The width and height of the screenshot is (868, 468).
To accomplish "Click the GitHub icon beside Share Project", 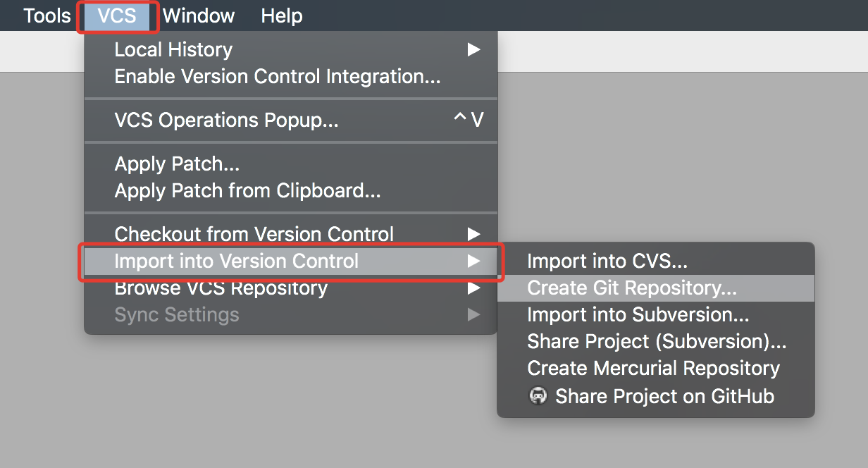I will 538,395.
